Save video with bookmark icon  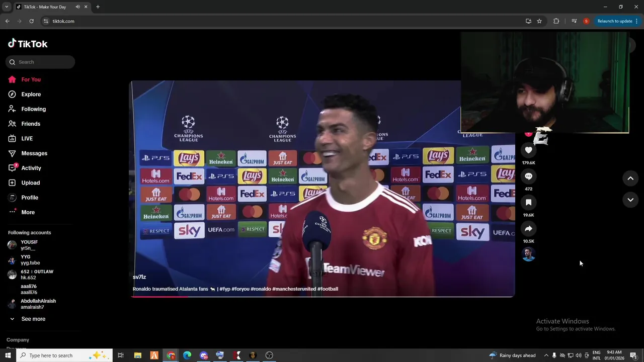[x=528, y=202]
